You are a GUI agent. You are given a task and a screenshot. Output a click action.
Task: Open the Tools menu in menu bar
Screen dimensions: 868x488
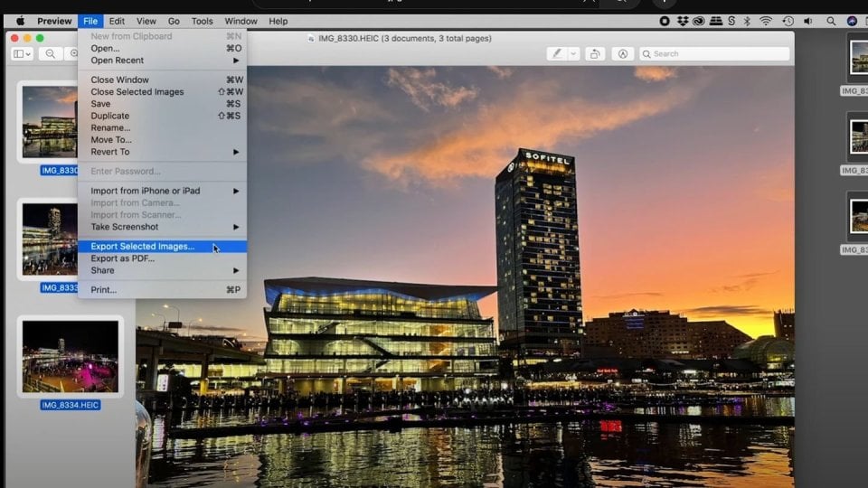tap(202, 21)
